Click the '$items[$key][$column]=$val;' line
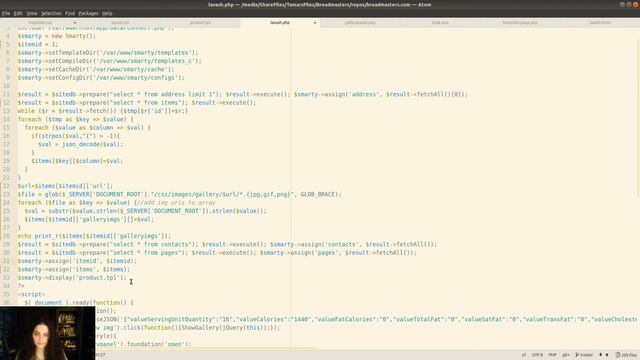This screenshot has width=640, height=360. click(x=77, y=161)
